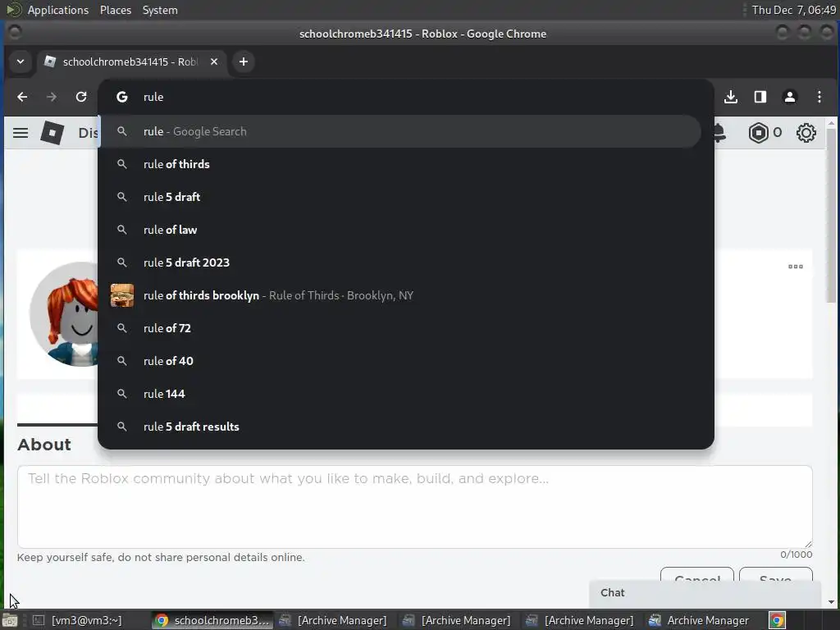The height and width of the screenshot is (630, 840).
Task: Open the first [Archive Manager] taskbar item
Action: click(333, 620)
